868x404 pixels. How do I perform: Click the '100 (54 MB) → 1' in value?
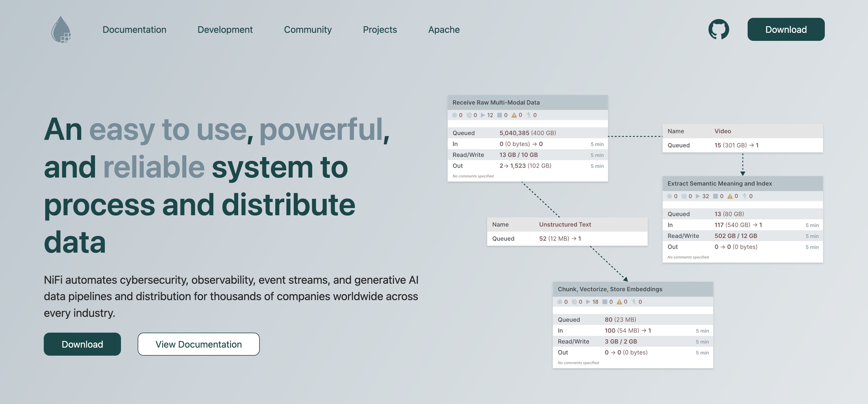tap(628, 331)
